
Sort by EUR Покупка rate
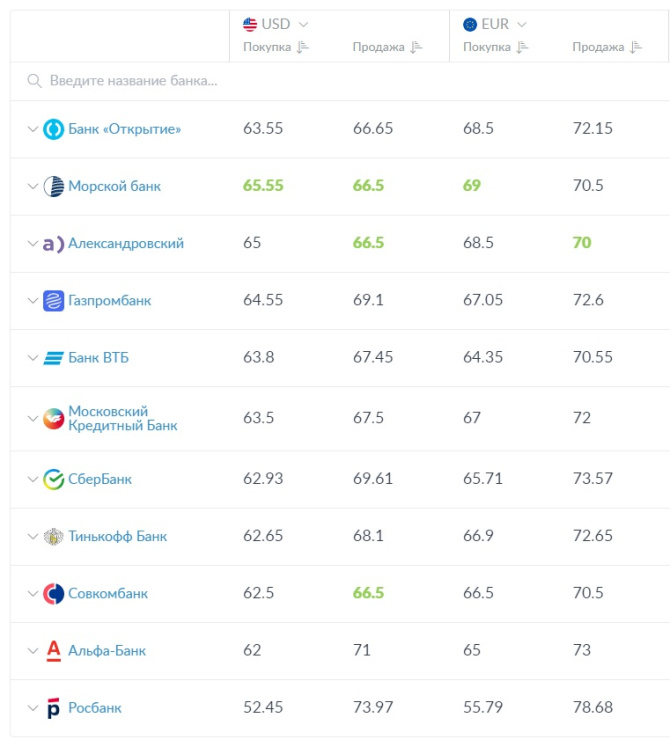point(522,47)
